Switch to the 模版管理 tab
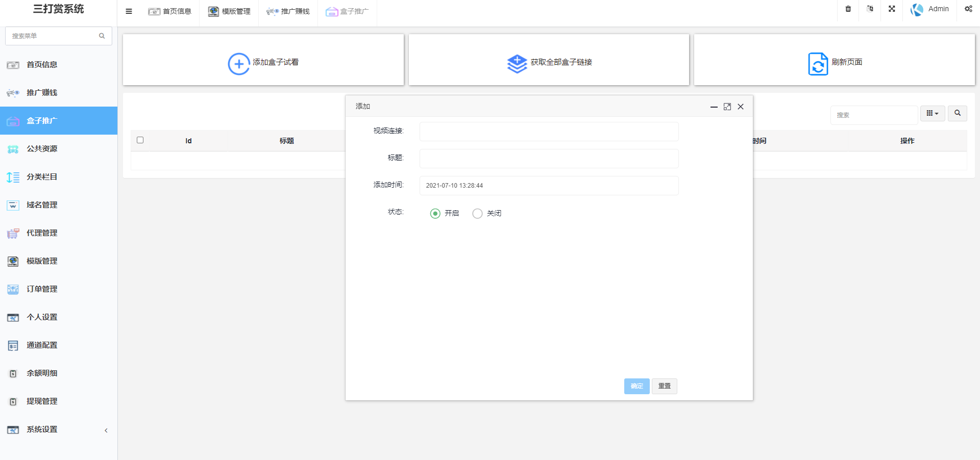 (x=229, y=11)
